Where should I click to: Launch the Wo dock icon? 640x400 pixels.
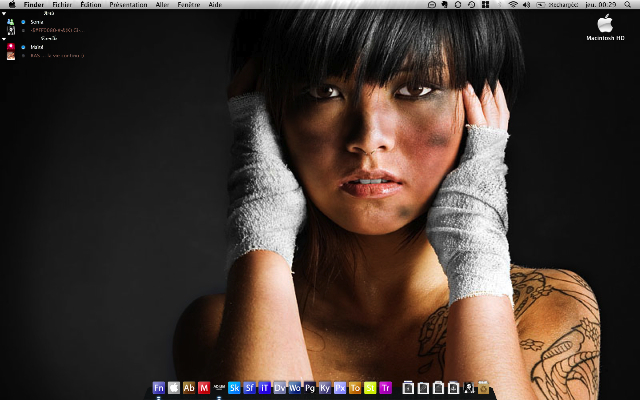coord(295,387)
